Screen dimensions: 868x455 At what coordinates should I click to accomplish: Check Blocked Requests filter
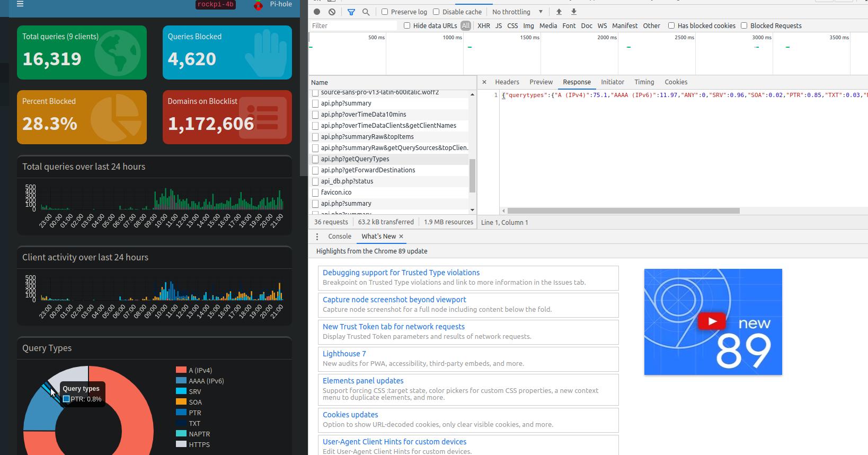coord(744,25)
